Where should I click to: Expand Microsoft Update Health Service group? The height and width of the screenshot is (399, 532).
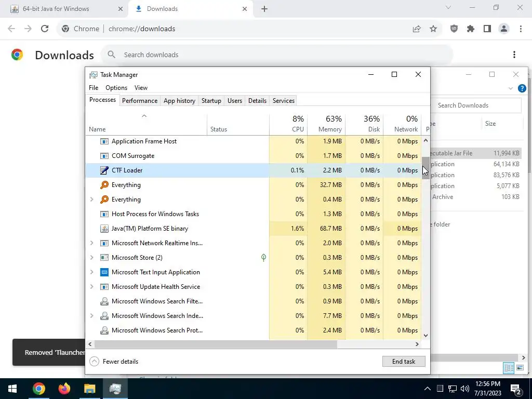91,287
